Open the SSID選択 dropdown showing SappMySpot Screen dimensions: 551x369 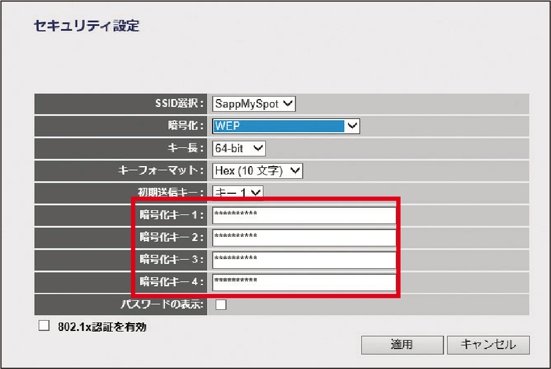[254, 104]
